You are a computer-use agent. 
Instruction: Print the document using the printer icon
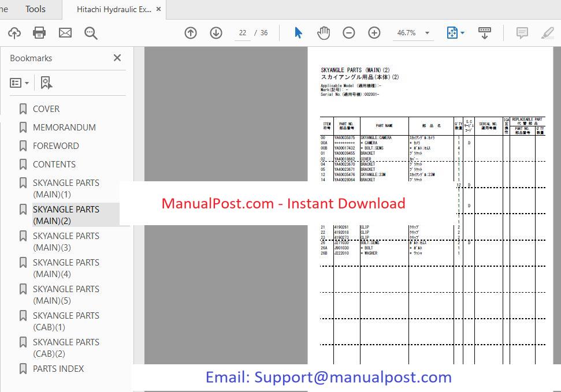39,33
